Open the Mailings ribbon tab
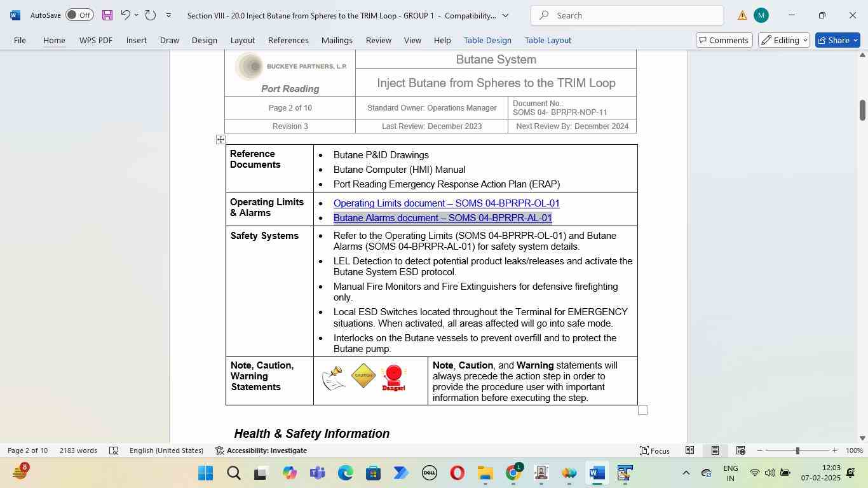 point(337,40)
